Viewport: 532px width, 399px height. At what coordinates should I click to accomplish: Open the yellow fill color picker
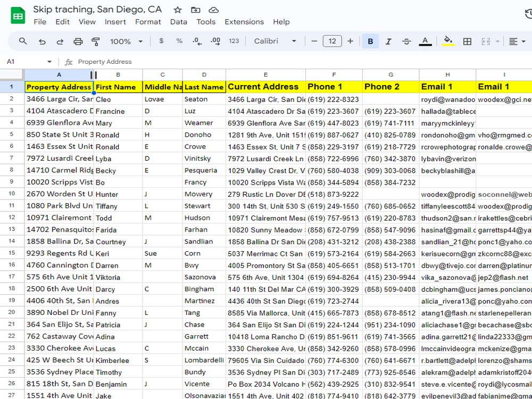[448, 41]
